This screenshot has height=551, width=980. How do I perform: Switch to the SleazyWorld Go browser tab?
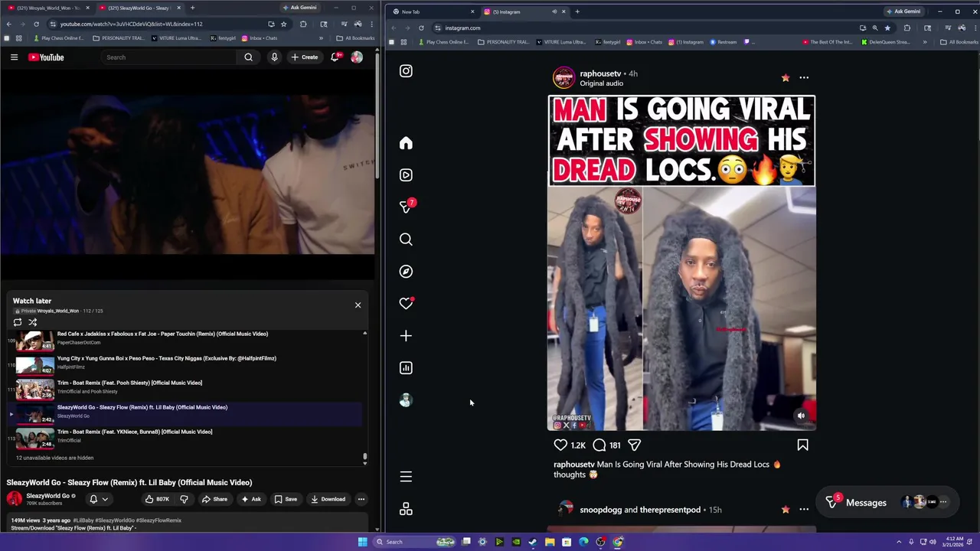coord(139,8)
